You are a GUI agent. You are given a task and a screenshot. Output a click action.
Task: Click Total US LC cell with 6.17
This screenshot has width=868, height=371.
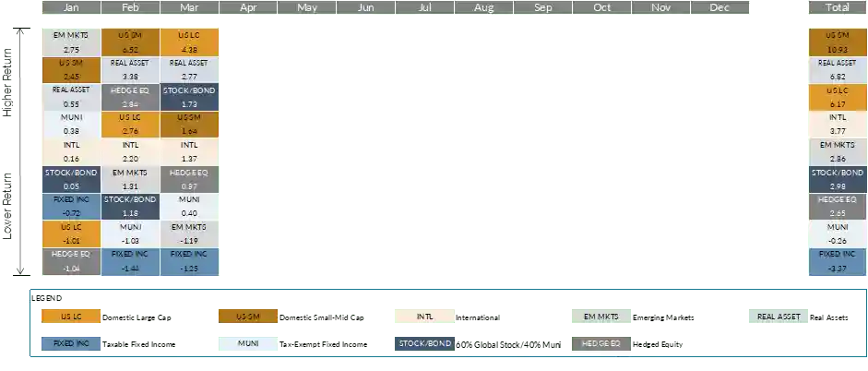pos(837,97)
